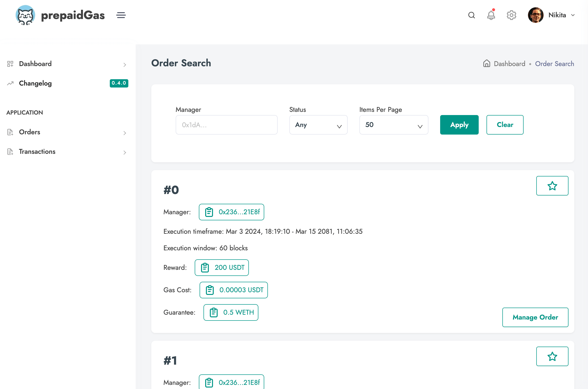588x389 pixels.
Task: Click the breadcrumb home icon
Action: pyautogui.click(x=487, y=64)
